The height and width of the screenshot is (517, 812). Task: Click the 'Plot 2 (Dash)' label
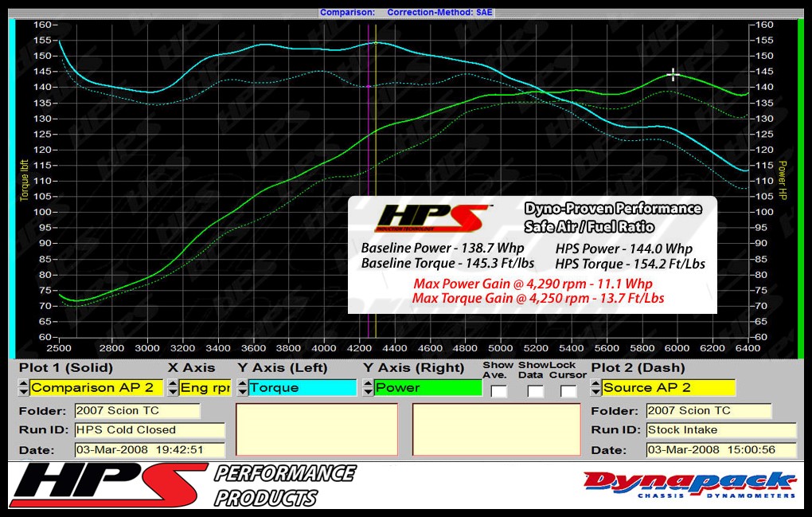click(x=638, y=368)
